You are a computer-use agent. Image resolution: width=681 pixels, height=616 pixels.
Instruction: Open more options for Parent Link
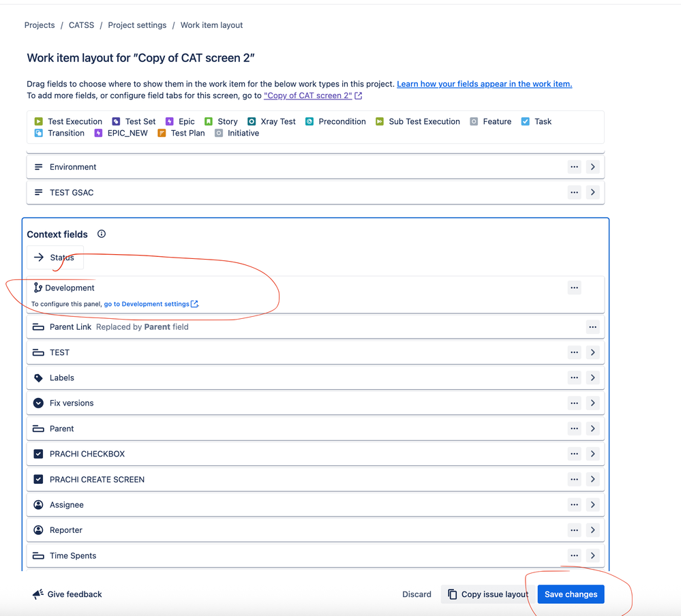tap(592, 327)
